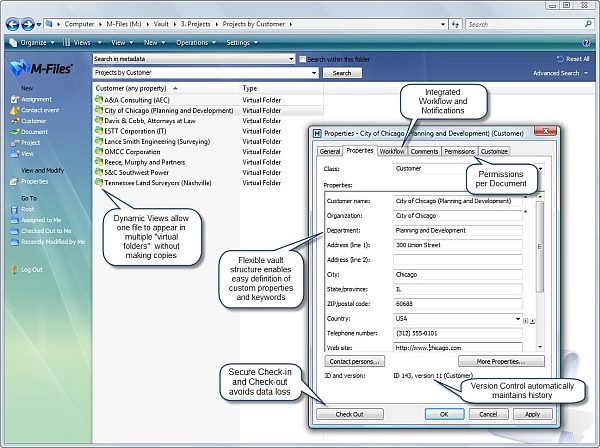Screen dimensions: 600x448
Task: Click the Root icon under Go To
Action: pyautogui.click(x=15, y=209)
